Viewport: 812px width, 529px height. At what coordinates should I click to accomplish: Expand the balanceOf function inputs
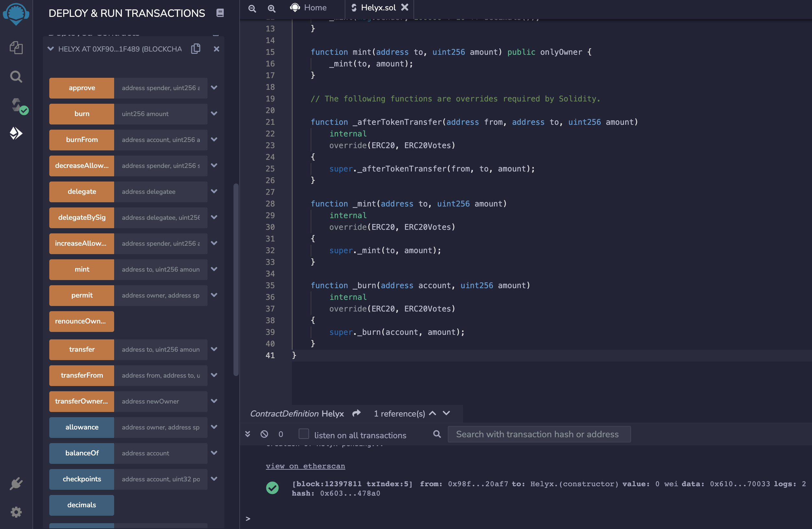214,453
